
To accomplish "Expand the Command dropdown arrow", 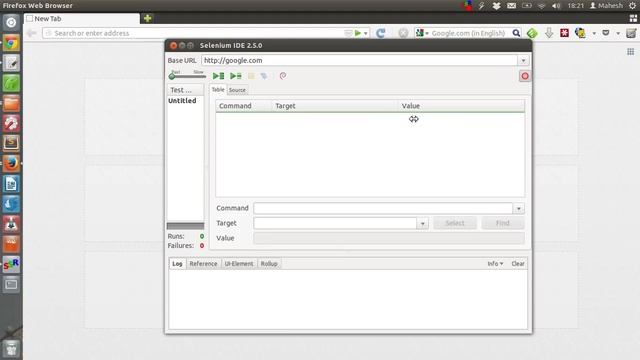I will 519,209.
